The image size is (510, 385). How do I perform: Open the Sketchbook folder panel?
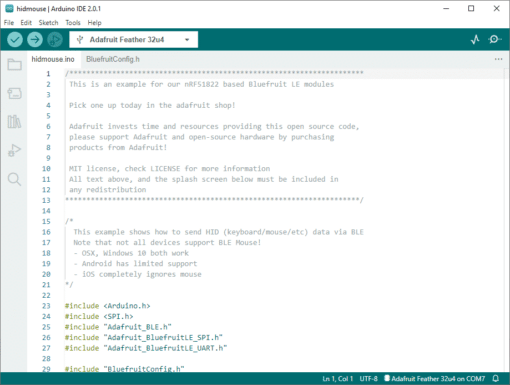point(15,64)
